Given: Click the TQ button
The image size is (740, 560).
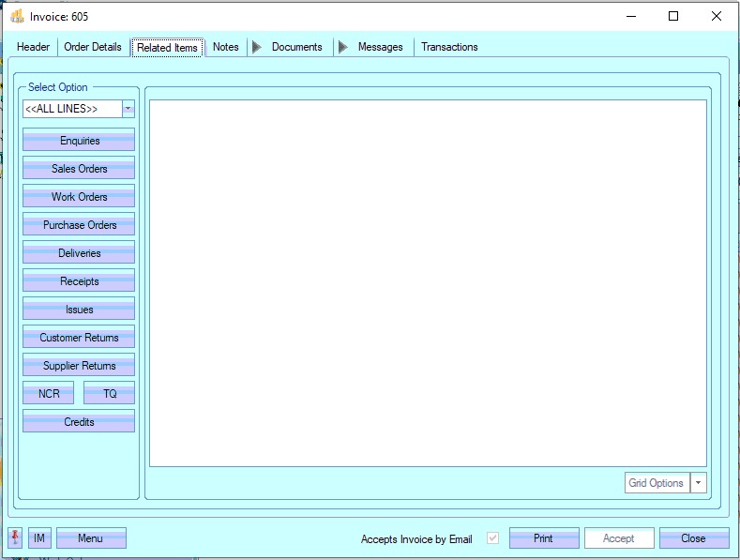Looking at the screenshot, I should 110,394.
